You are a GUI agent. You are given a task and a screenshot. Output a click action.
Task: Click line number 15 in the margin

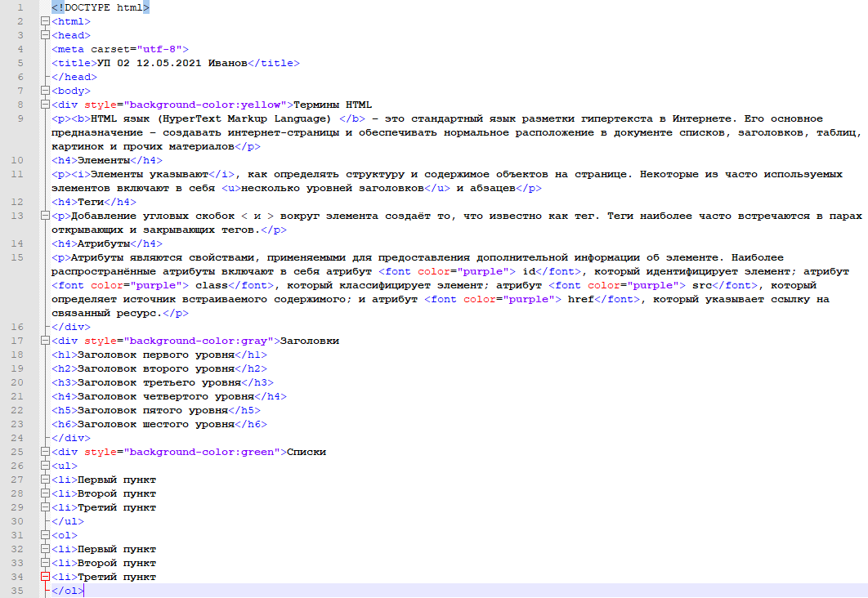(17, 257)
